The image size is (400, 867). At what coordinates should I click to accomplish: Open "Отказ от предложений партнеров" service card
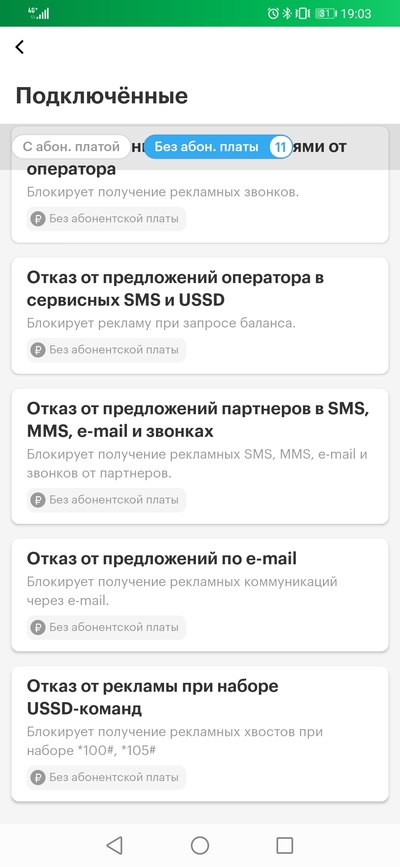pos(200,456)
